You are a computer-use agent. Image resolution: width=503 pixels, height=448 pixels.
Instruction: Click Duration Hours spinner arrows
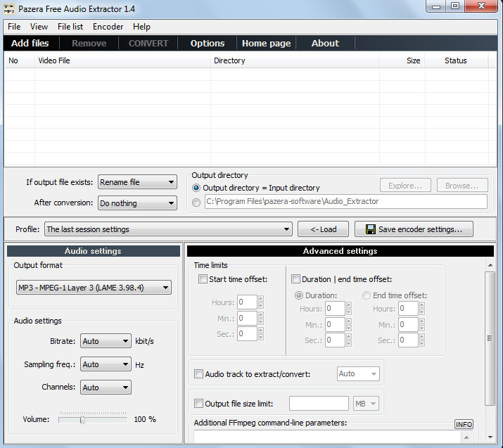349,309
